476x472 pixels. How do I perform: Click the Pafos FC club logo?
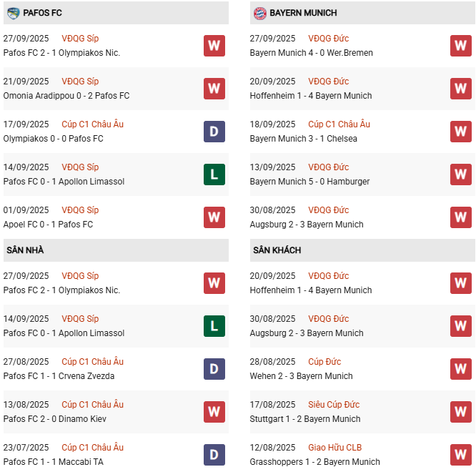click(13, 13)
